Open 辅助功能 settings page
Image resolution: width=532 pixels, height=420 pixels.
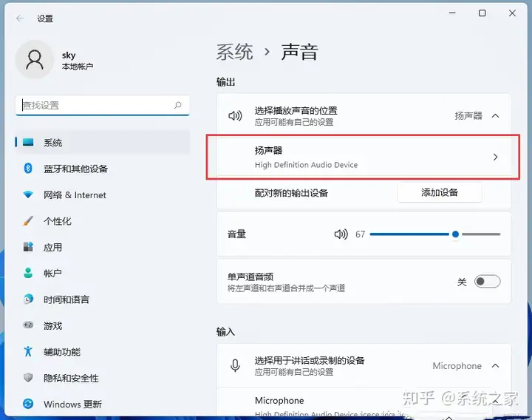tap(103, 352)
